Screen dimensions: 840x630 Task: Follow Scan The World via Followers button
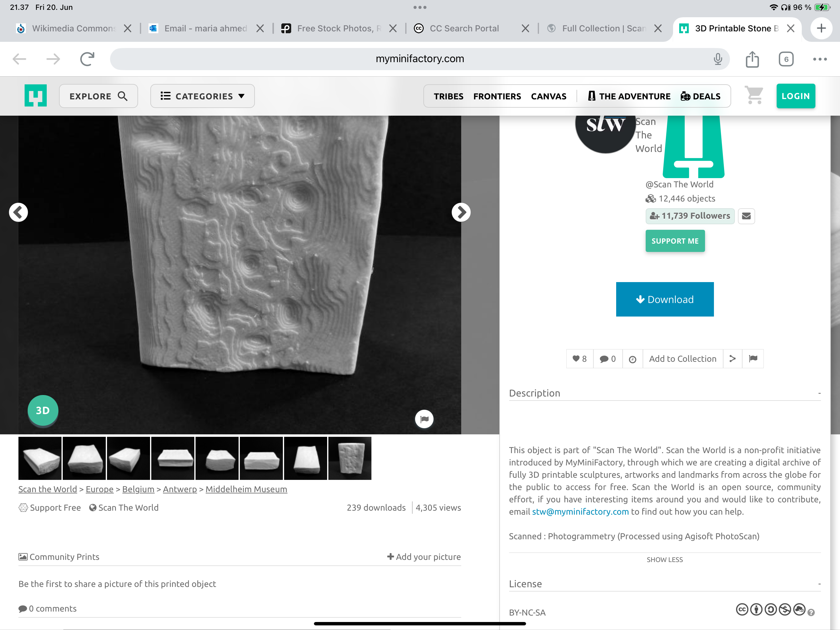click(x=690, y=216)
